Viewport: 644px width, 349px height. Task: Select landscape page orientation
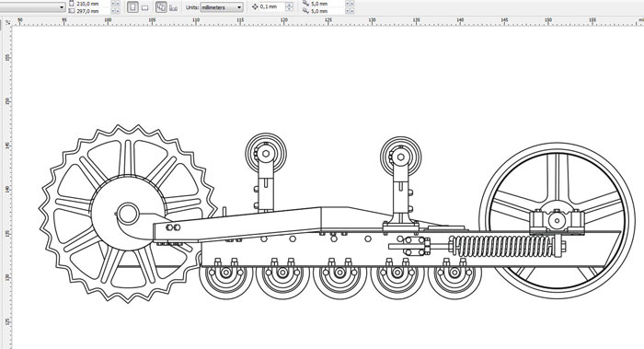click(145, 7)
